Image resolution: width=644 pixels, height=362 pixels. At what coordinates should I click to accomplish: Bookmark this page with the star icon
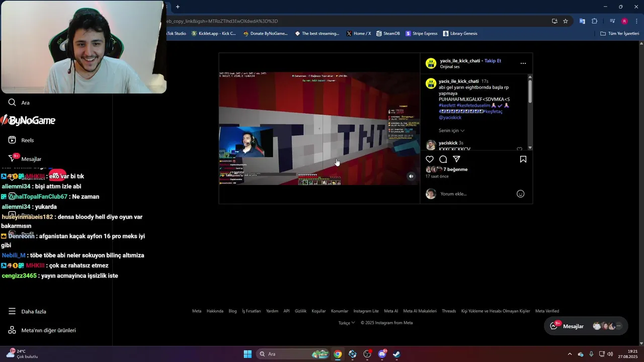[566, 21]
